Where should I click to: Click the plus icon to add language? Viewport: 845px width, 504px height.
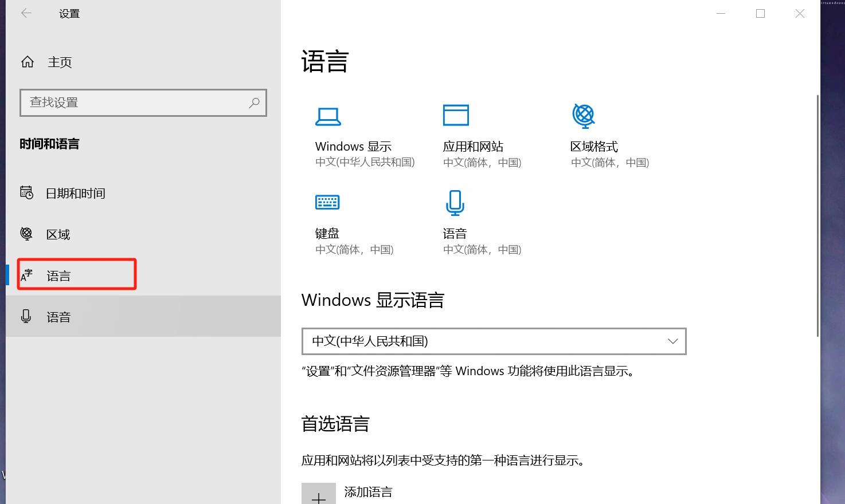coord(319,494)
